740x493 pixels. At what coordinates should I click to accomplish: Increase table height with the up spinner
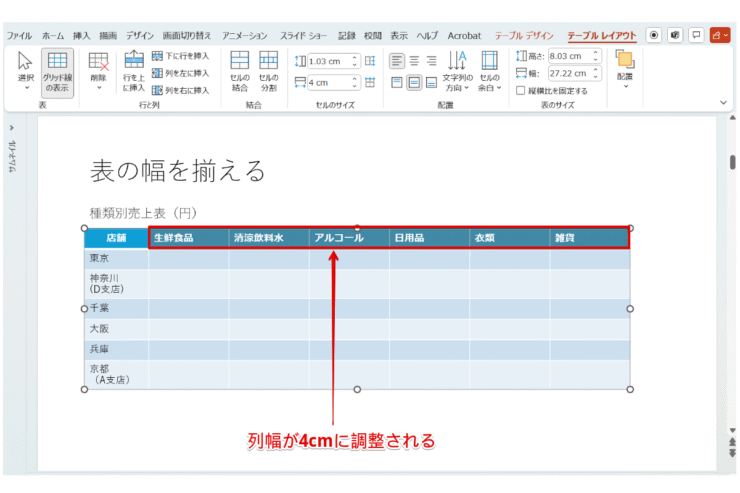pyautogui.click(x=596, y=53)
